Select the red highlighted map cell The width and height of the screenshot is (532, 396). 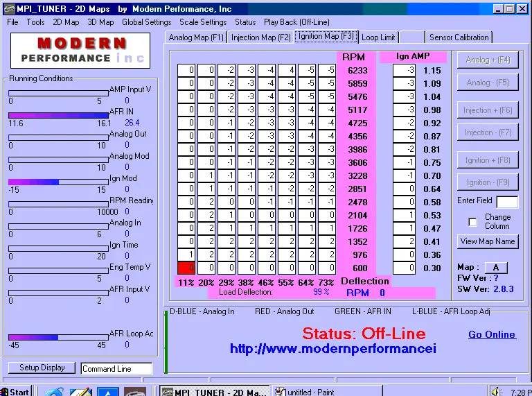pos(186,268)
